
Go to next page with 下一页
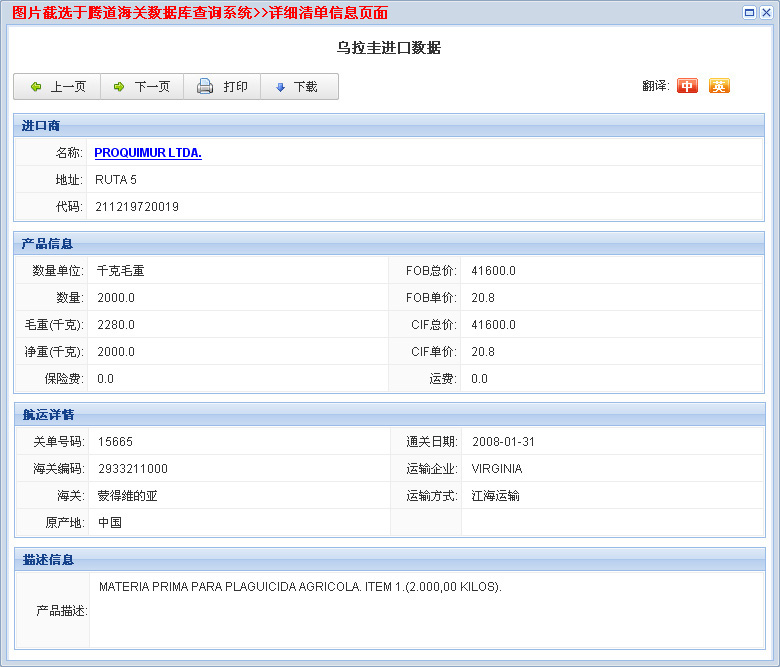coord(141,87)
